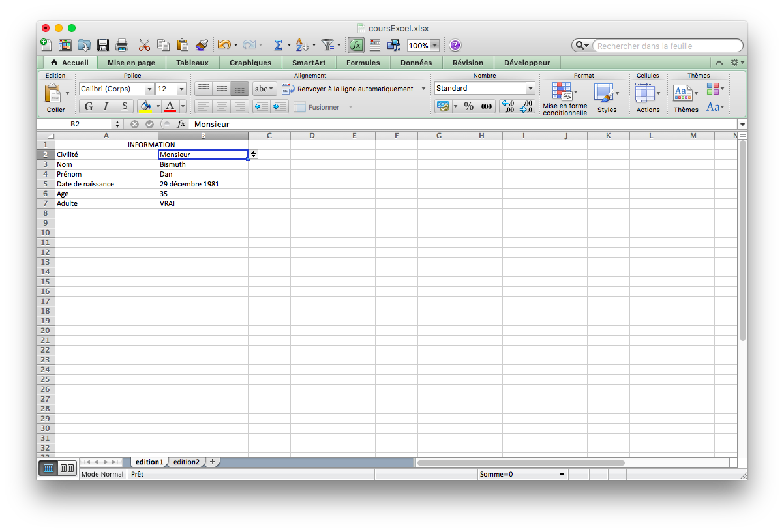Switch to the Formules ribbon tab
Screen dimensions: 784x532
pos(363,63)
